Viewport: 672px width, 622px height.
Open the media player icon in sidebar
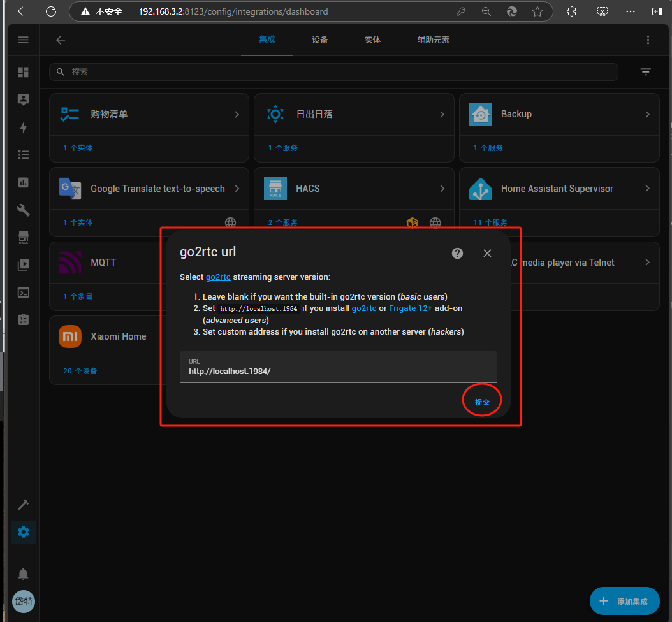[x=24, y=264]
